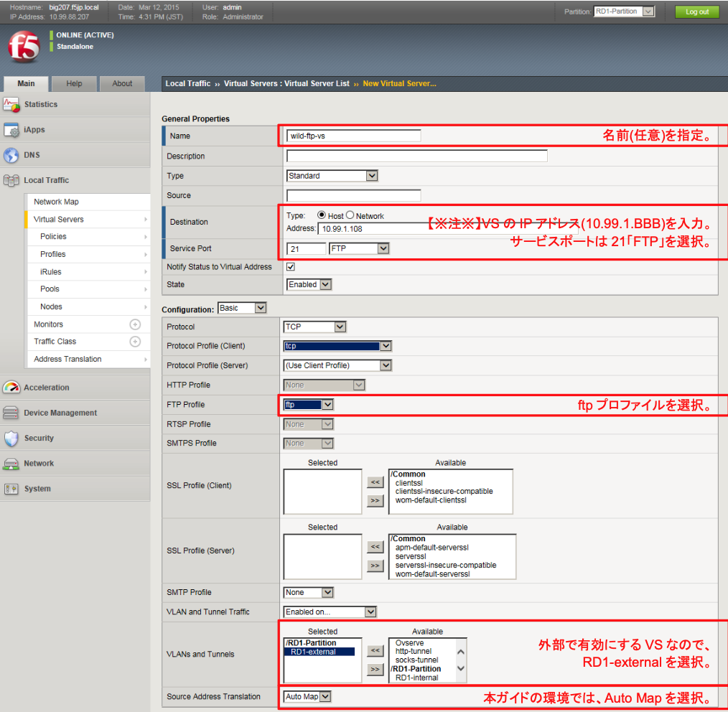
Task: Click Local Traffic breadcrumb link
Action: point(188,83)
